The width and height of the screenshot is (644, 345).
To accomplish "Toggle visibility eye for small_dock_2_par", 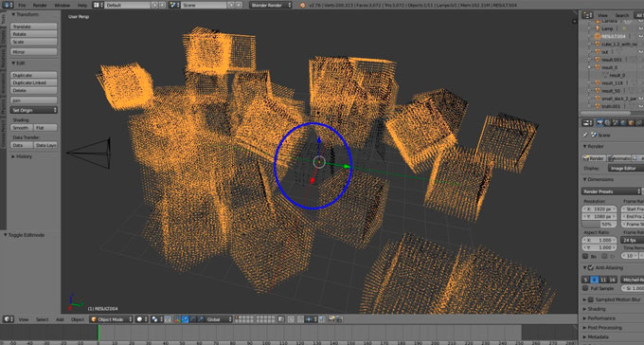I will click(641, 99).
